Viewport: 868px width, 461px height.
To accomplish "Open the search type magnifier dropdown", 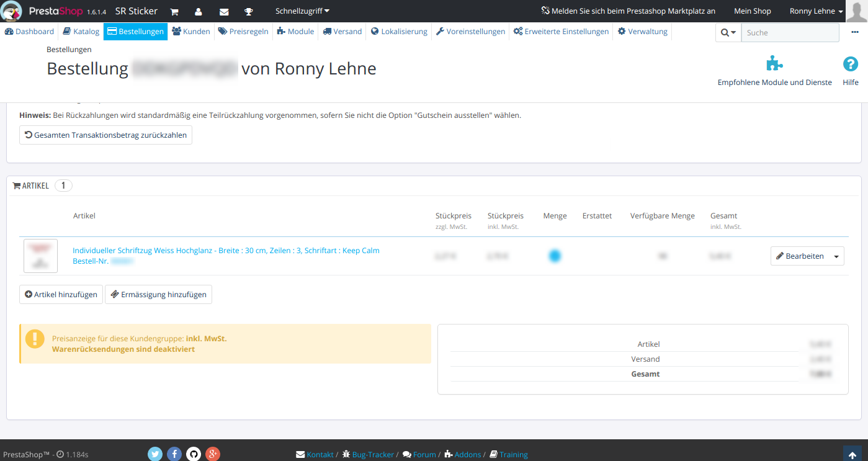I will click(x=728, y=33).
